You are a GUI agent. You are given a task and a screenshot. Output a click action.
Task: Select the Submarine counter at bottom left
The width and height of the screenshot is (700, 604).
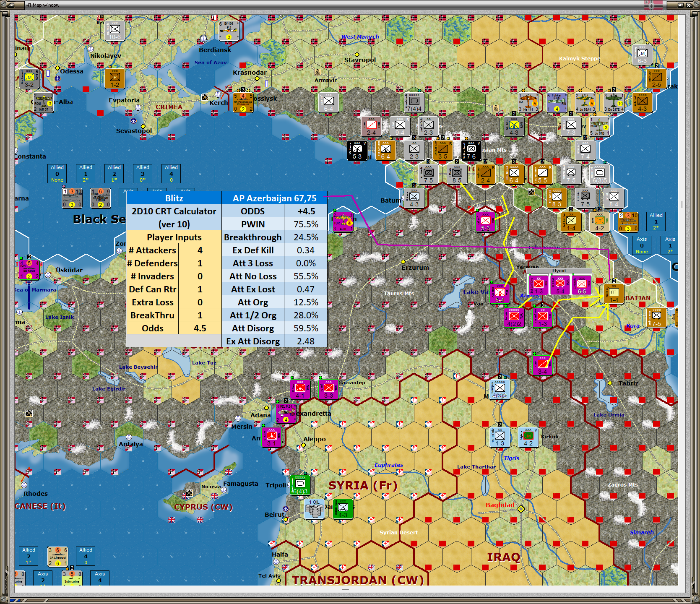tap(72, 578)
